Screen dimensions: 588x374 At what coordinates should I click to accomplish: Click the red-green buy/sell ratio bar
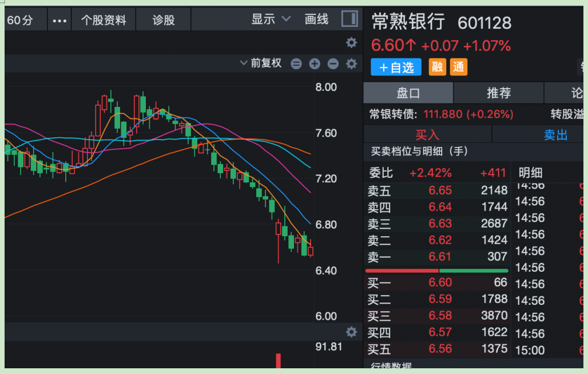coord(436,270)
